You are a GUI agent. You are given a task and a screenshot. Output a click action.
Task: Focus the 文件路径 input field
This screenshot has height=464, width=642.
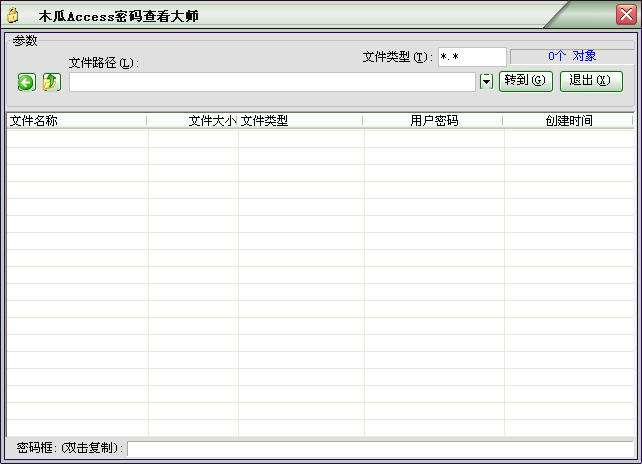pyautogui.click(x=272, y=82)
